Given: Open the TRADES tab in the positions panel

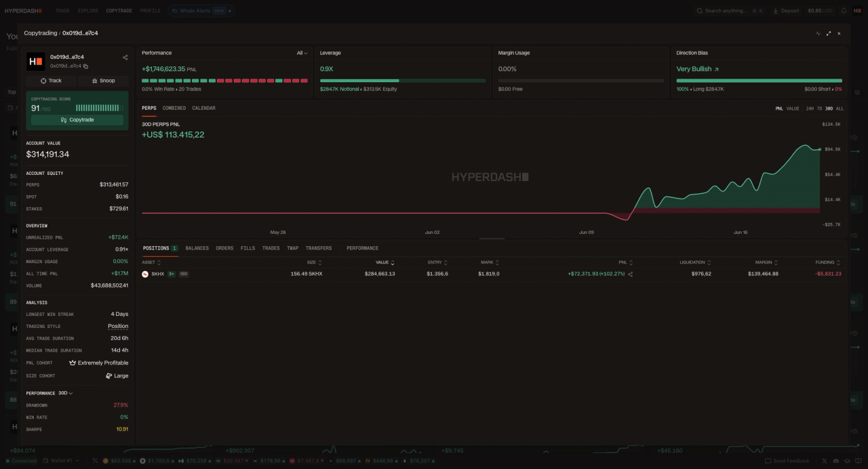Looking at the screenshot, I should (x=271, y=248).
